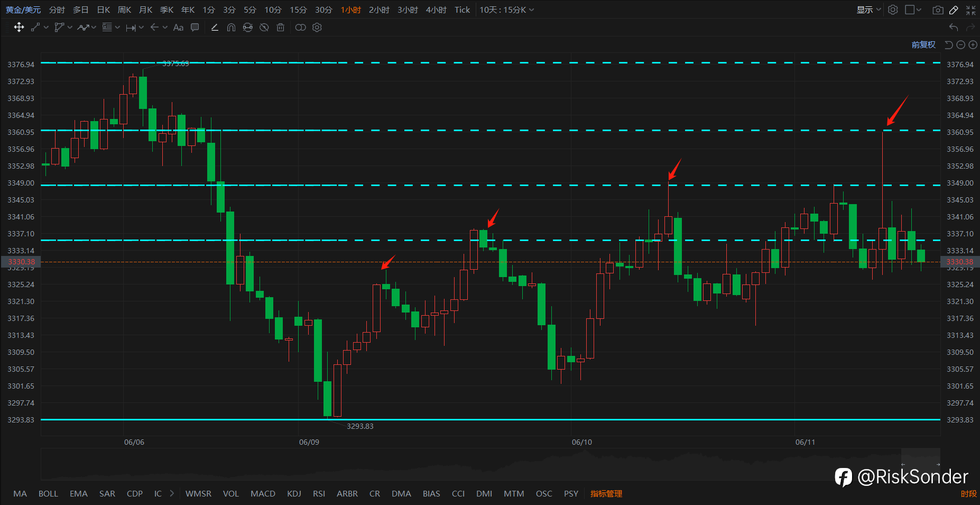
Task: Select the wave polyline drawing tool
Action: [x=83, y=27]
